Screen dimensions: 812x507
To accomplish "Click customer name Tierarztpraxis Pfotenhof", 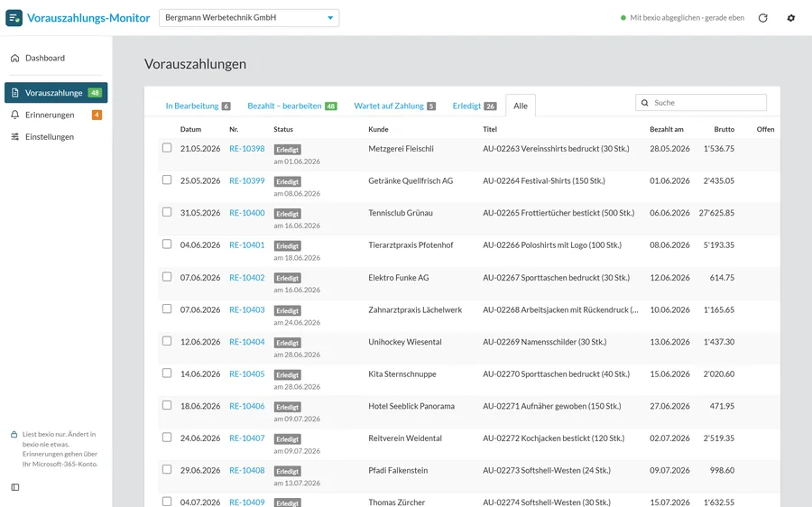I will click(411, 245).
